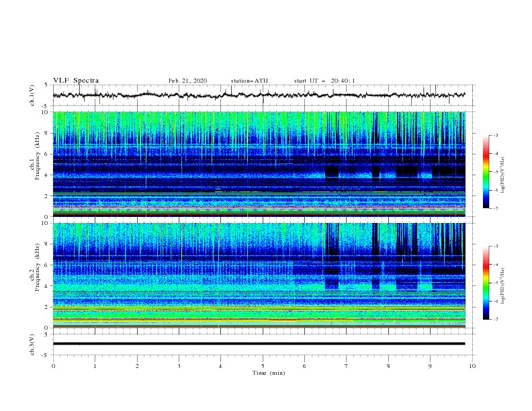Click the "2" kHz tick on ch.2 frequency axis
The width and height of the screenshot is (532, 411).
pyautogui.click(x=48, y=307)
